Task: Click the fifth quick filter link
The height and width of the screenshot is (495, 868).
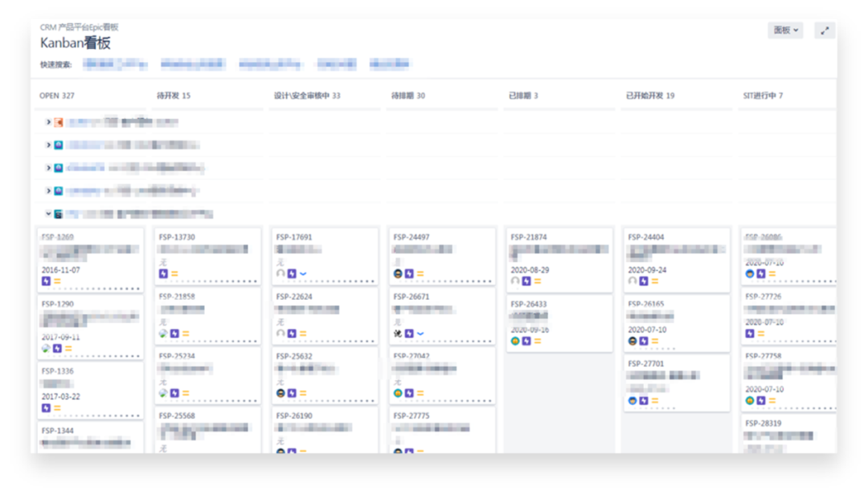Action: [390, 64]
